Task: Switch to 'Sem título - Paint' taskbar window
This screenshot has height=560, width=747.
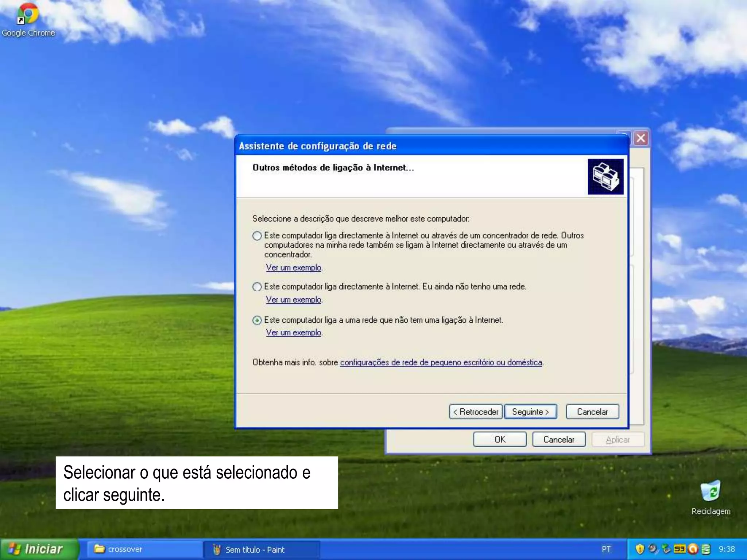Action: tap(261, 549)
